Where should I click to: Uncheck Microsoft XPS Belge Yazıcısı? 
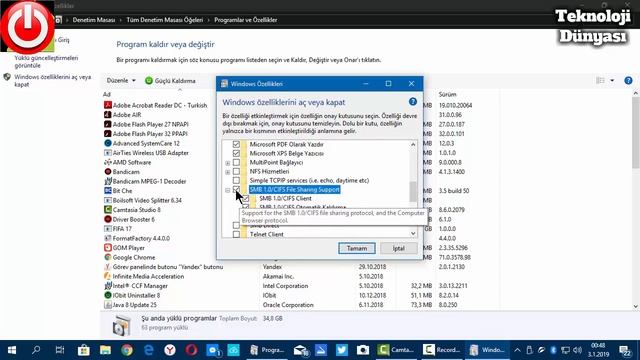pos(236,153)
